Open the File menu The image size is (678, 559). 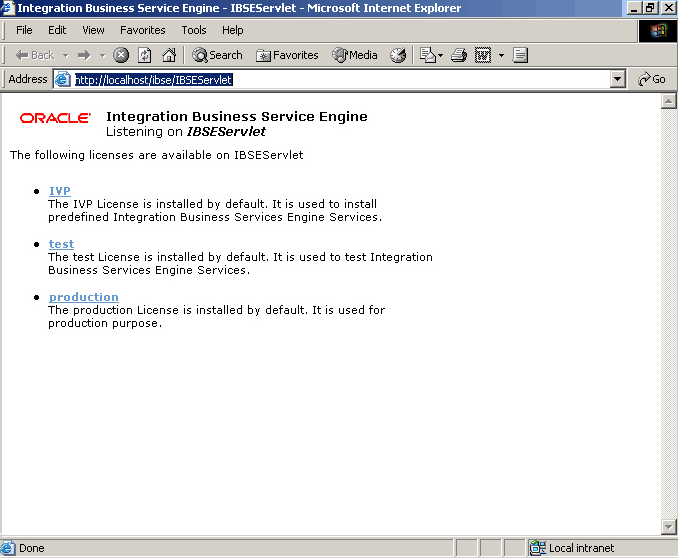(x=24, y=30)
